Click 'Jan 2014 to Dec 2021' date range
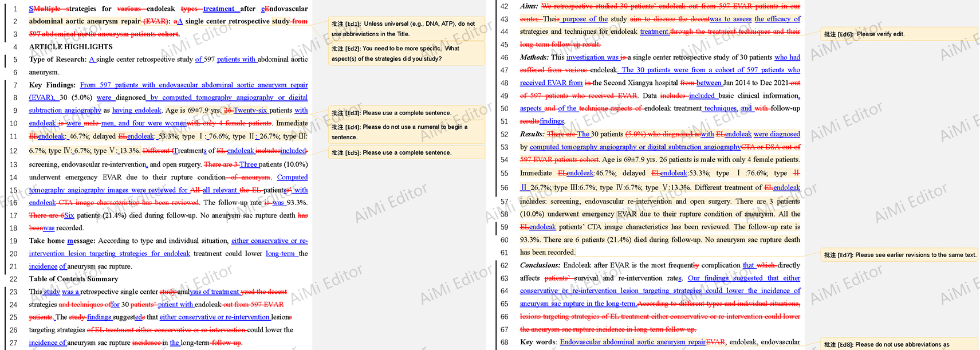Image resolution: width=980 pixels, height=350 pixels. click(x=756, y=83)
